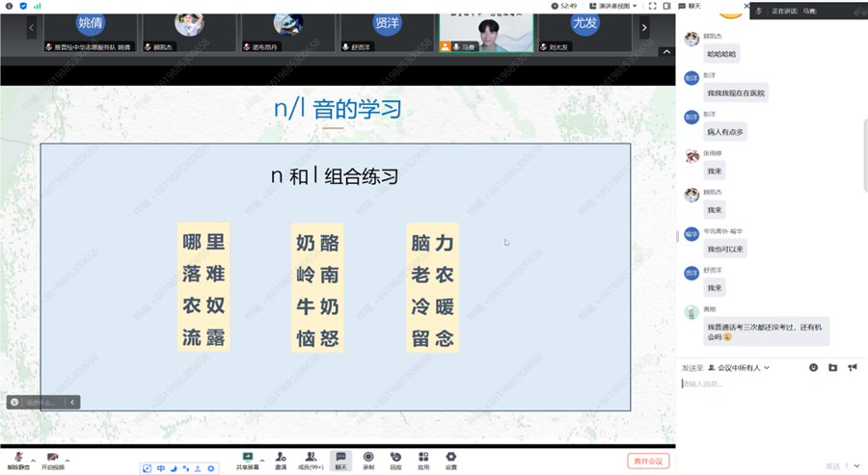Click the moon icon in IME toolbar
Viewport: 868px width, 475px height.
coord(174,468)
